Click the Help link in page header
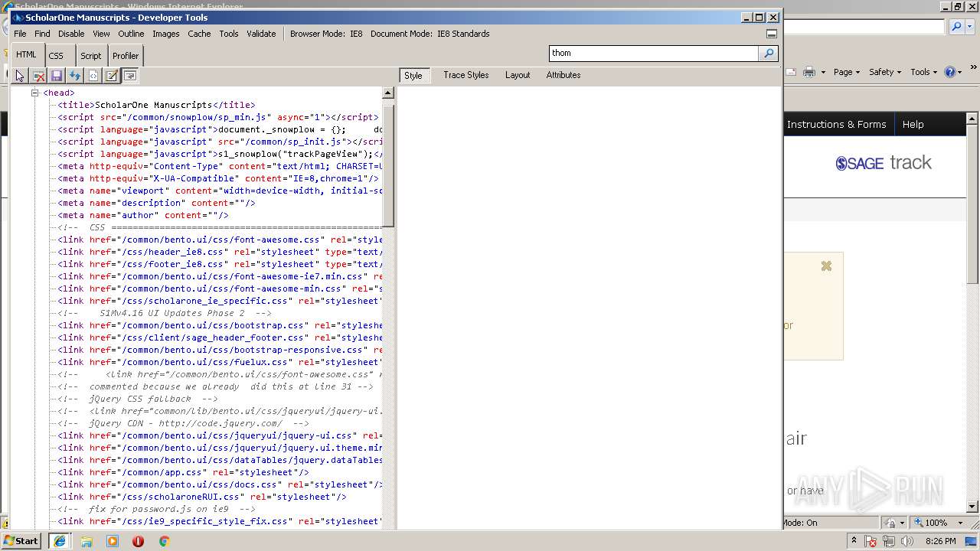The width and height of the screenshot is (980, 551). point(913,124)
